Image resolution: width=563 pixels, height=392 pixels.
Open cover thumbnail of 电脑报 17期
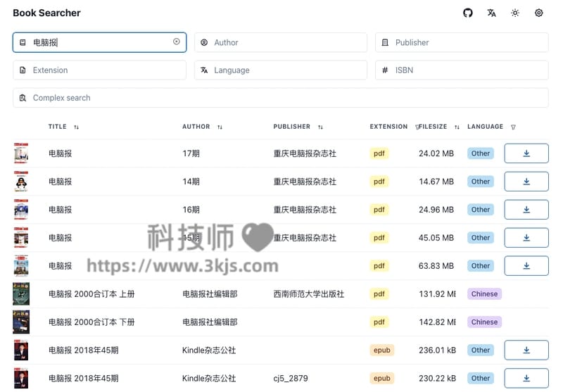coord(21,153)
